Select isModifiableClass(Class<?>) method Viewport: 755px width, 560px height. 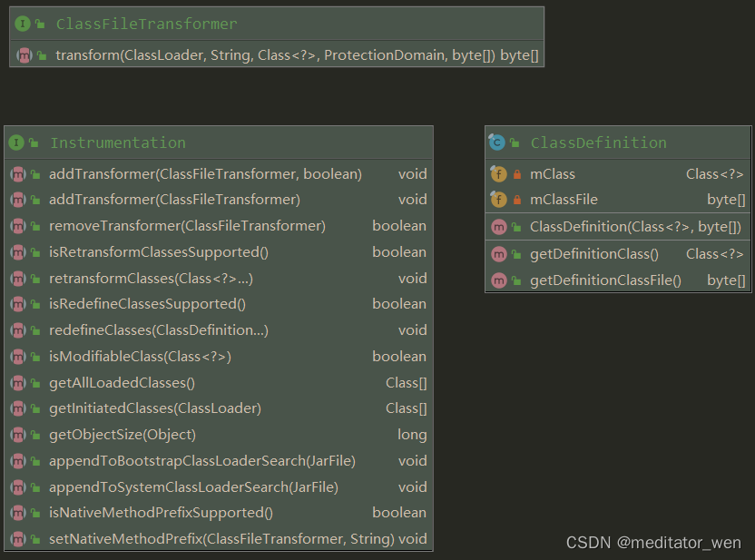point(140,357)
